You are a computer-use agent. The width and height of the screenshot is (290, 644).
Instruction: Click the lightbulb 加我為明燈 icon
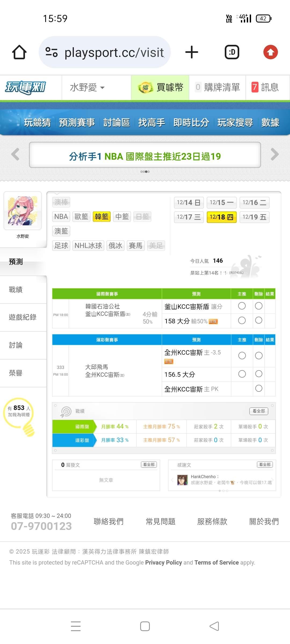click(19, 416)
